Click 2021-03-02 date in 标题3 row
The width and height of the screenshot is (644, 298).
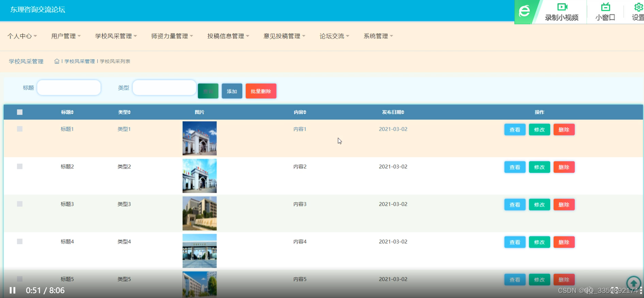pos(393,204)
